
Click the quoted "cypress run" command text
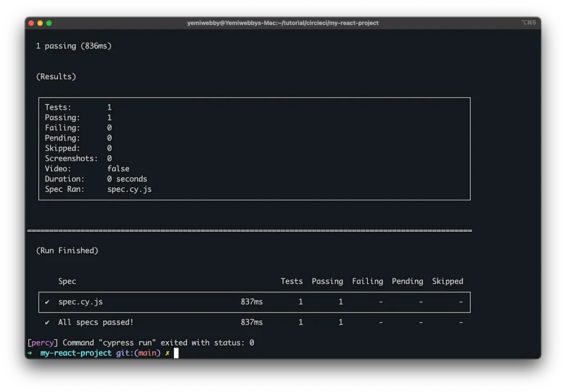[127, 343]
